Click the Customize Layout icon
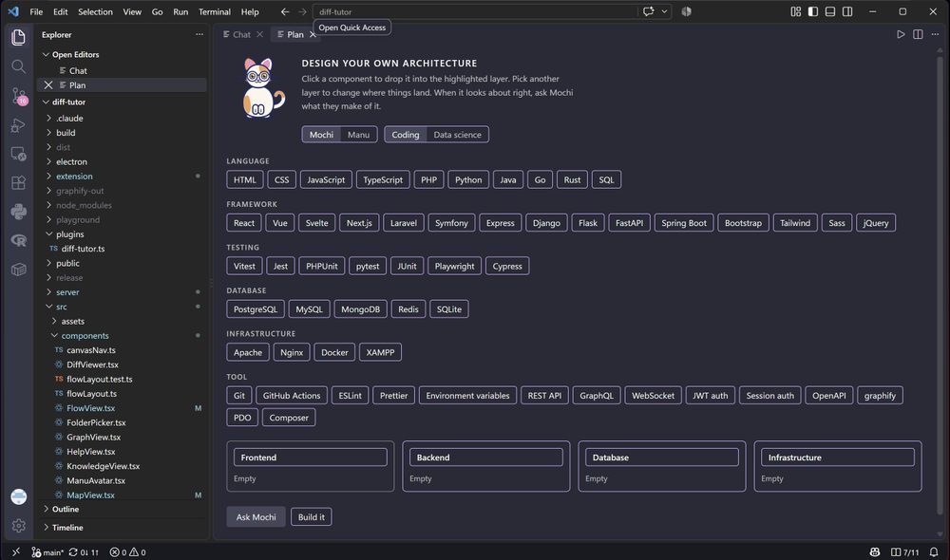950x560 pixels. (795, 11)
